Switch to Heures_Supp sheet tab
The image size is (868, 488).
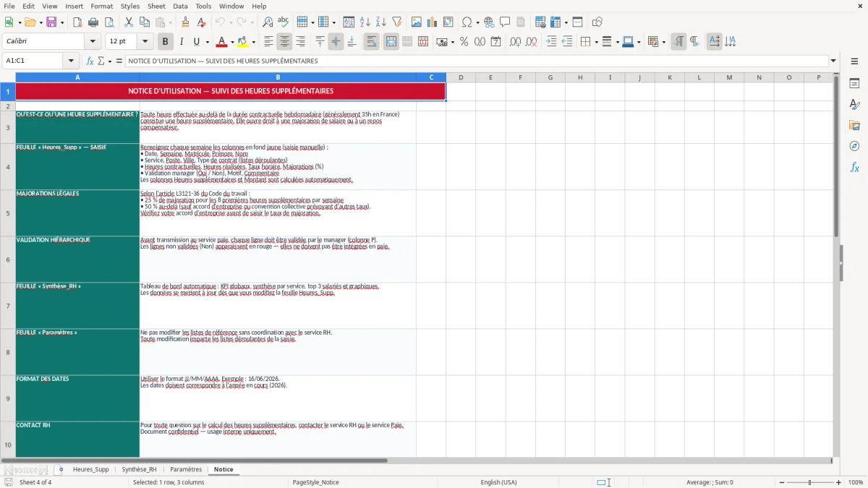90,469
